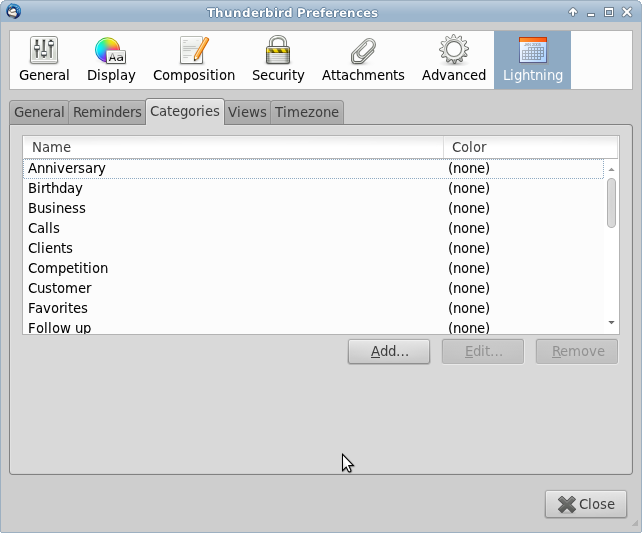Click the (none) color value for Clients

coord(469,248)
